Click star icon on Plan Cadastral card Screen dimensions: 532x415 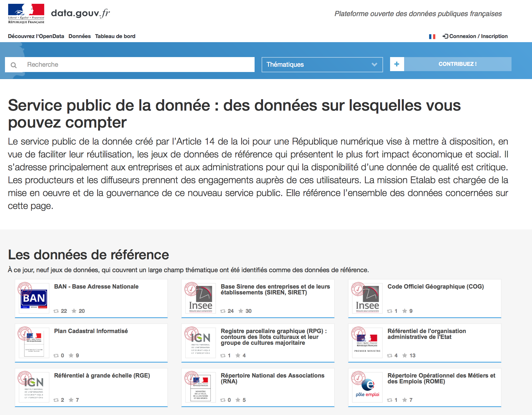point(71,355)
